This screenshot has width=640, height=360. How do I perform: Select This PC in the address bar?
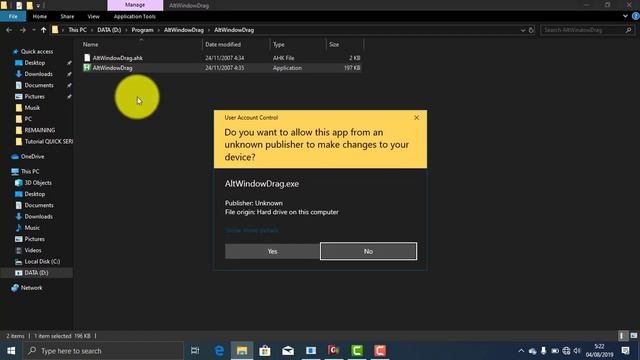[x=78, y=30]
